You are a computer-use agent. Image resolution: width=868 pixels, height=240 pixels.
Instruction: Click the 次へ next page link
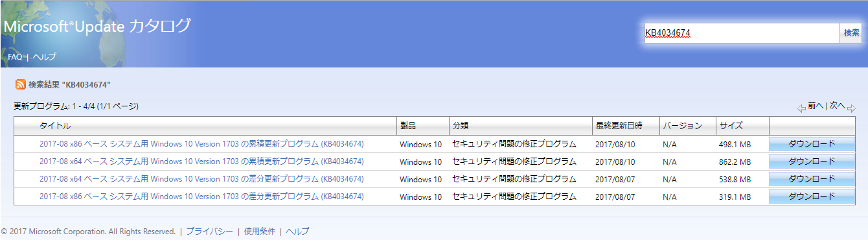pos(838,106)
